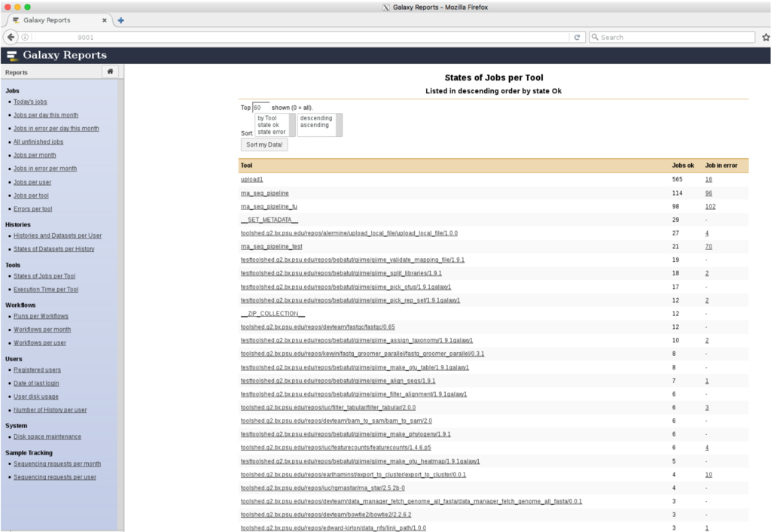
Task: Open All unfinished jobs report
Action: coord(38,141)
